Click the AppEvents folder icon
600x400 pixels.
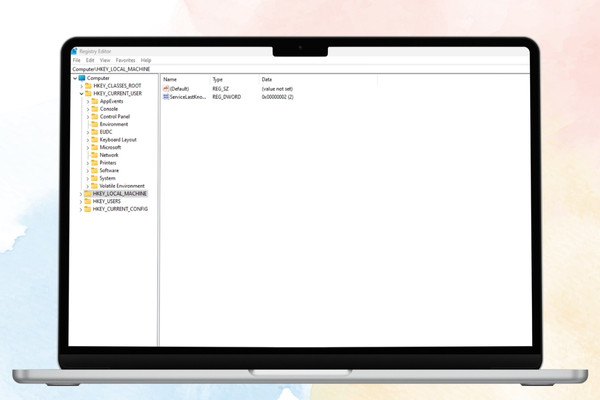coord(95,101)
